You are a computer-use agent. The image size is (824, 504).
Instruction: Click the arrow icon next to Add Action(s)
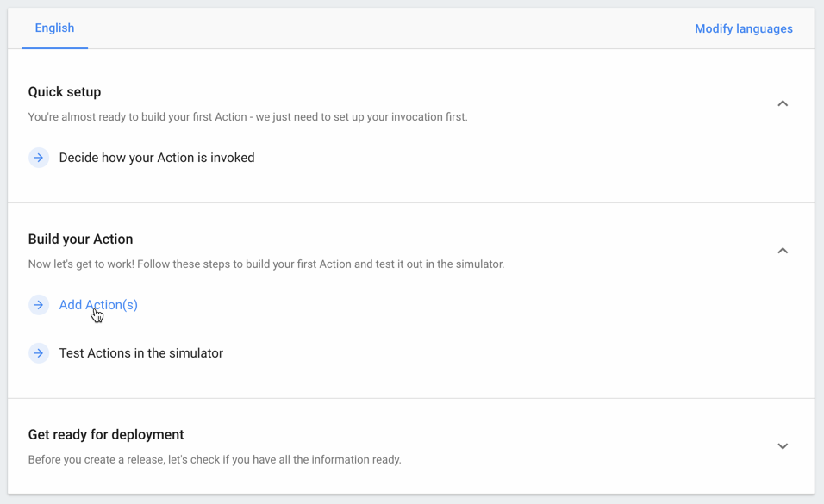coord(39,305)
